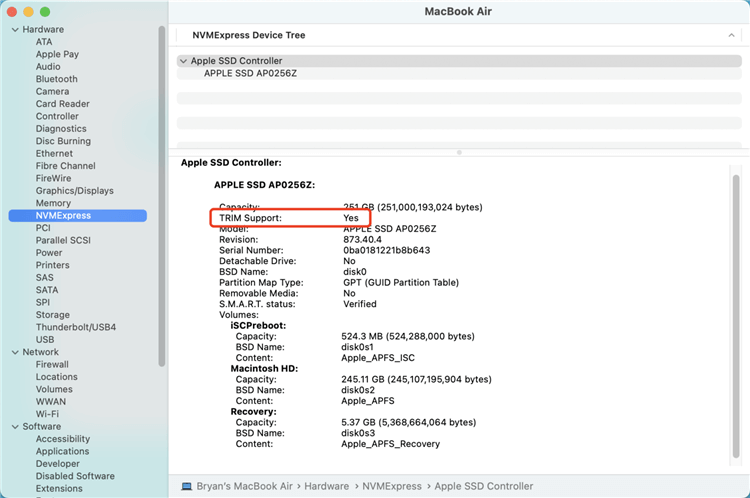Select Accessibility under Software
The width and height of the screenshot is (750, 498).
63,440
